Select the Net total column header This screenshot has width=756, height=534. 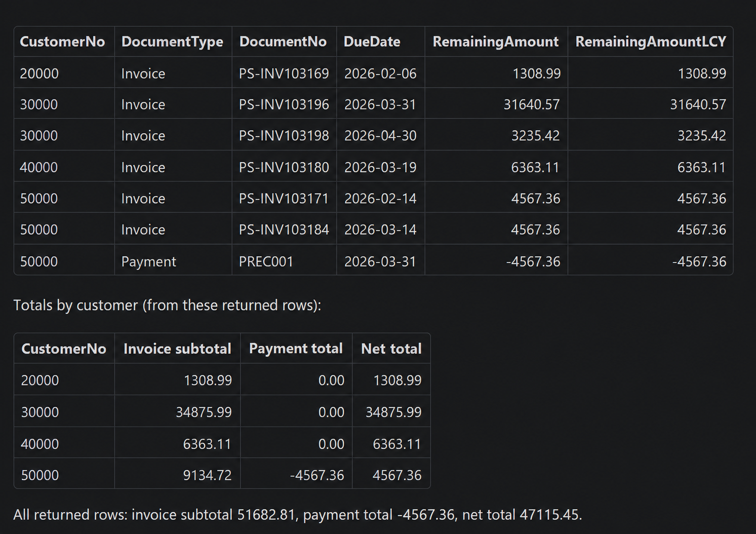(391, 349)
